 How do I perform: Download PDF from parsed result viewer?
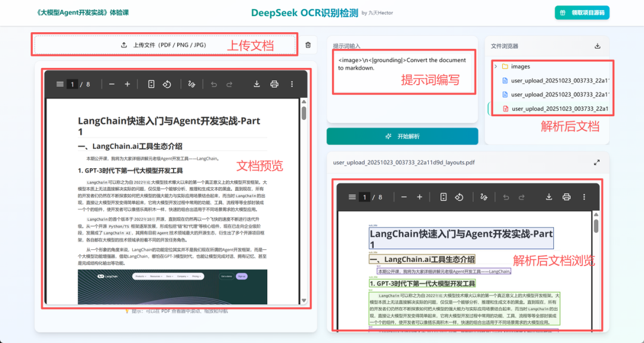(x=549, y=197)
